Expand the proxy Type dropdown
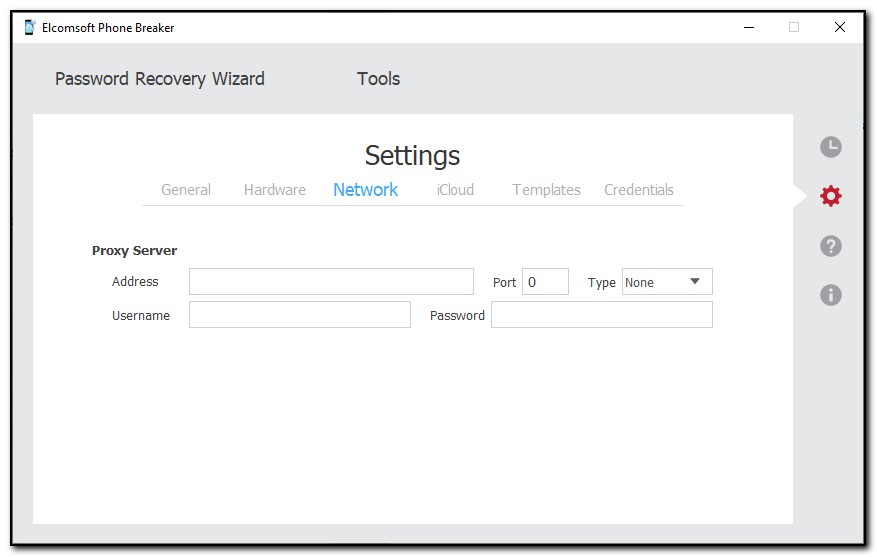 667,282
